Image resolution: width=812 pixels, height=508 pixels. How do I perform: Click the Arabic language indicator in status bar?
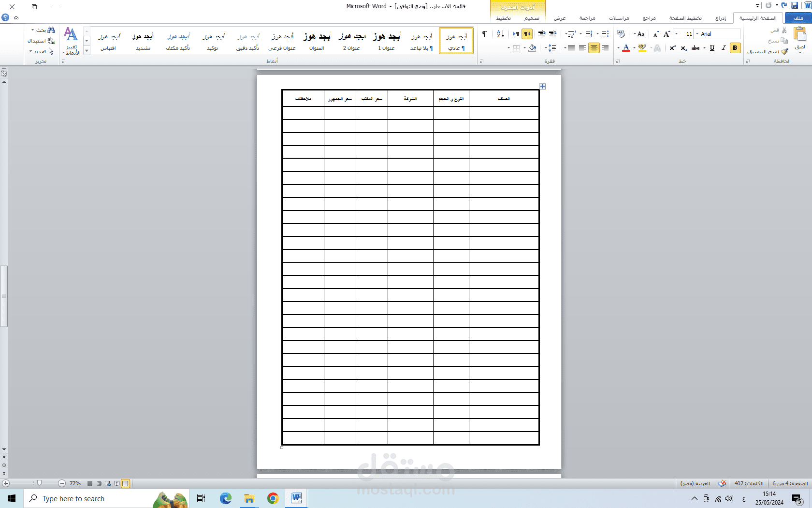[695, 483]
